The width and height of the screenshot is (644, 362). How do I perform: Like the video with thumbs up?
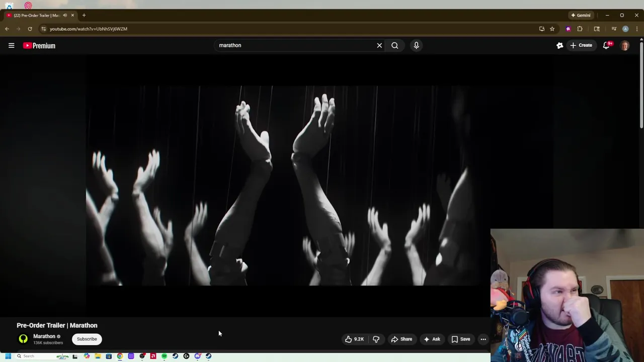[x=354, y=339]
